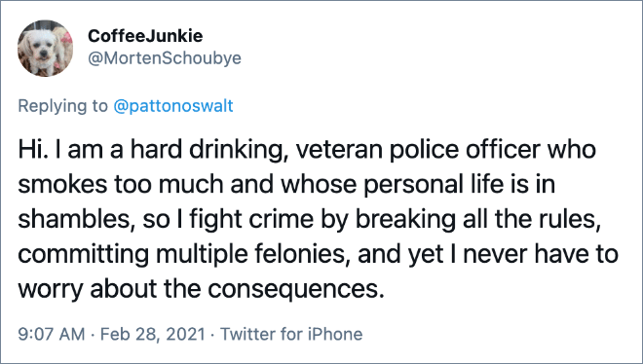Click the Feb 28, 2021 date
Screen dimensions: 643x364
(x=153, y=334)
